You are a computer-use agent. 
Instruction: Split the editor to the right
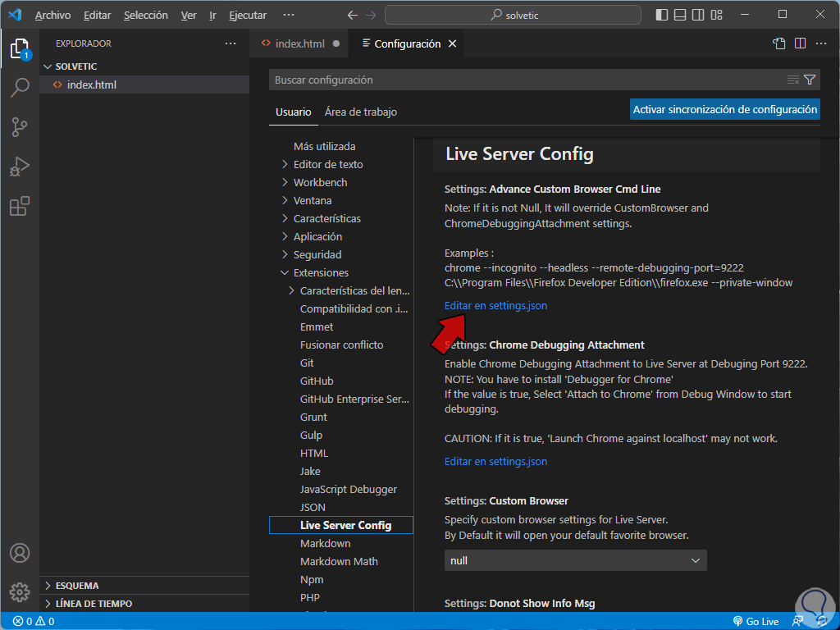click(800, 43)
